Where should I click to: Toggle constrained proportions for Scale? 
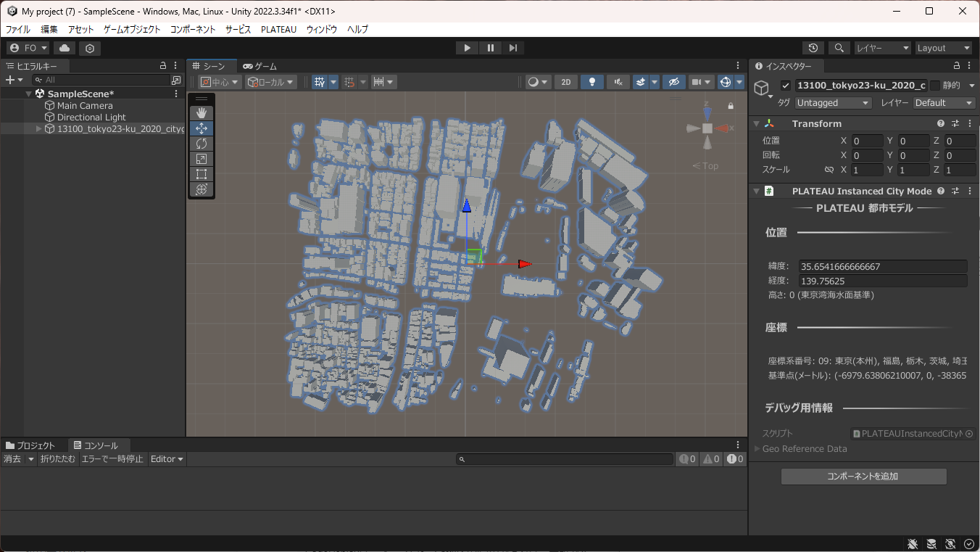[829, 170]
